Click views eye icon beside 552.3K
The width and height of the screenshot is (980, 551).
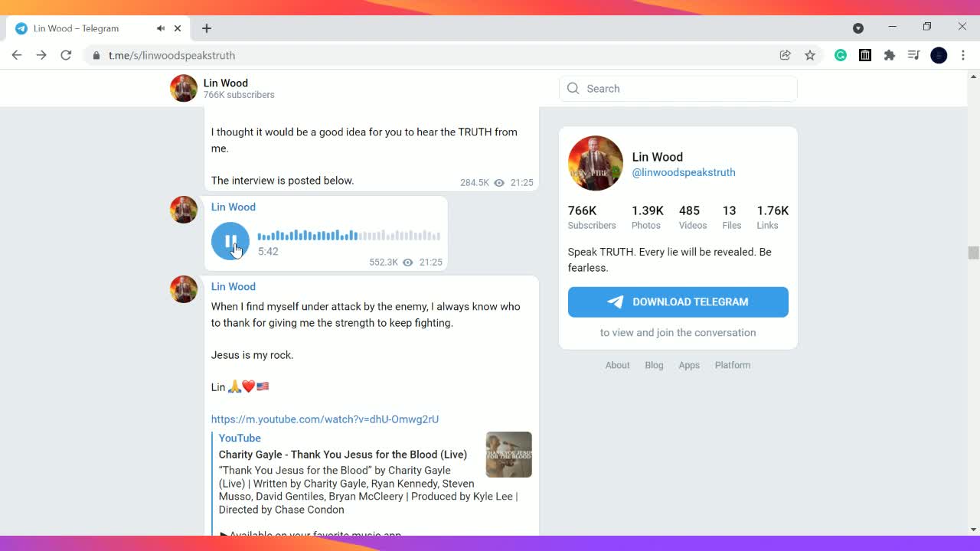click(408, 262)
